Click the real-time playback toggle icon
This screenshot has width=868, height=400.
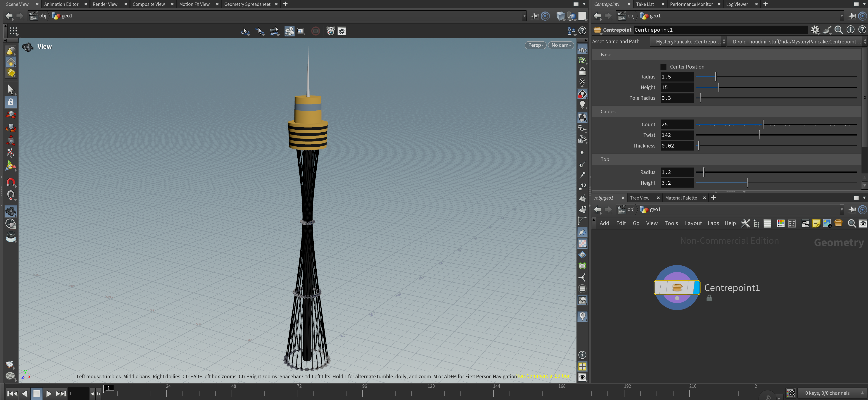[791, 393]
